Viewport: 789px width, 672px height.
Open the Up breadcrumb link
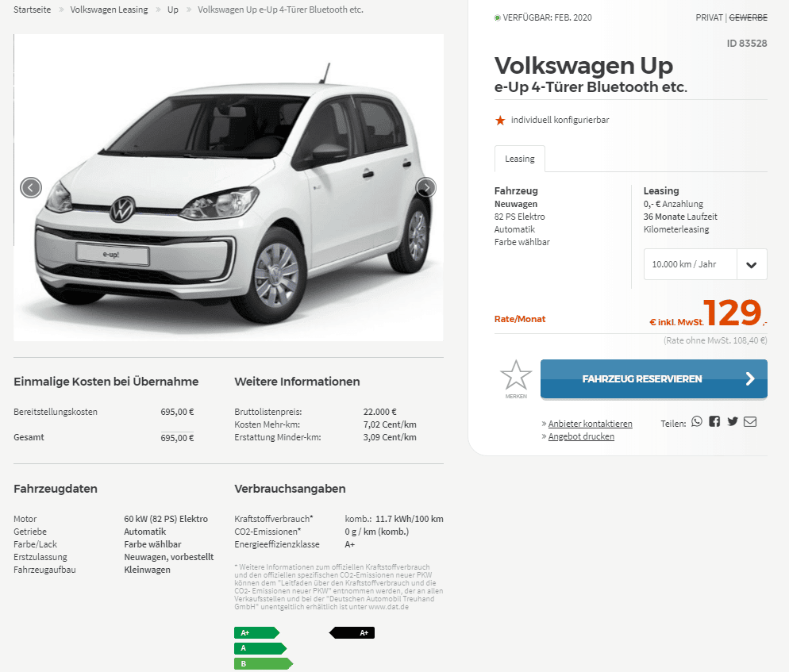pyautogui.click(x=173, y=10)
